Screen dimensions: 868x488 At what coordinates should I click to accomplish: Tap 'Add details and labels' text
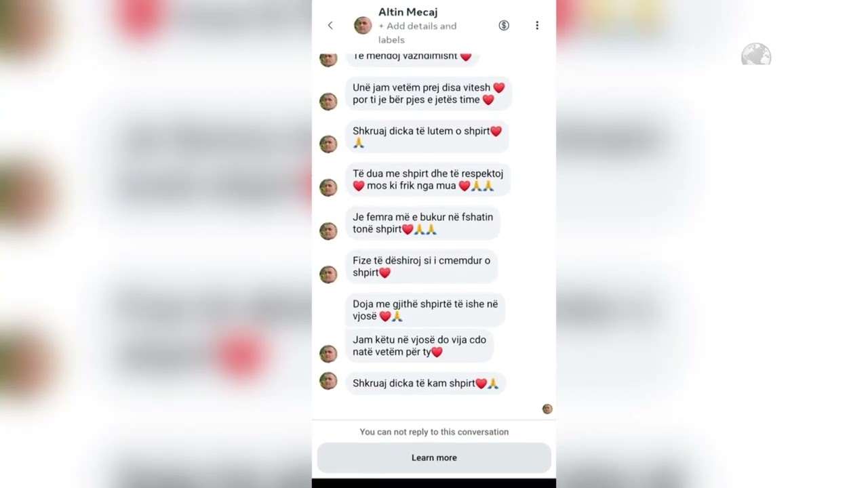click(x=418, y=33)
